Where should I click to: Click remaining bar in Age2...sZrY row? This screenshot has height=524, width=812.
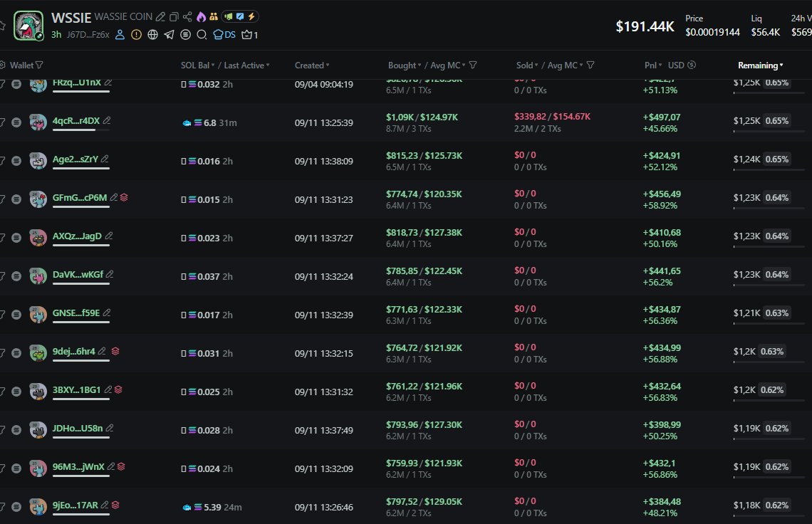tap(769, 169)
